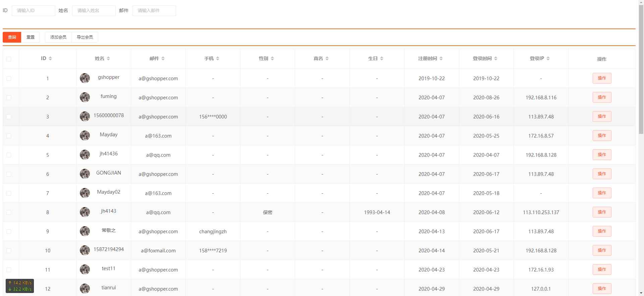Click 保密 gender cell in row 8
The height and width of the screenshot is (296, 644).
268,212
